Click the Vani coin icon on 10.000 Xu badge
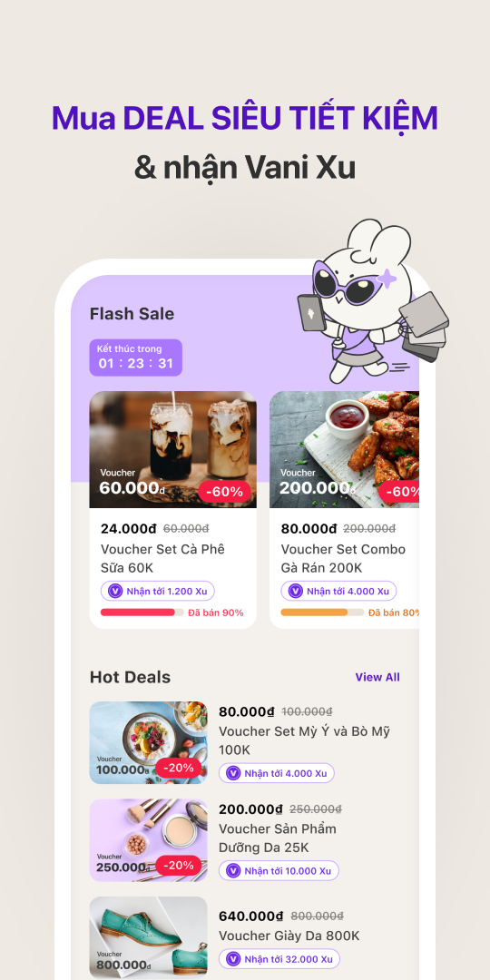This screenshot has height=980, width=490. coord(233,870)
